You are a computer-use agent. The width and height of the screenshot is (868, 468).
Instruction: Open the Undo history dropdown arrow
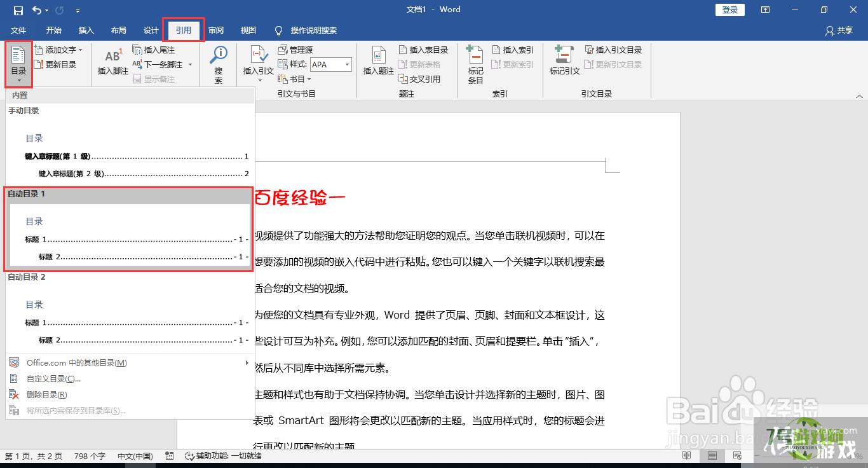click(48, 11)
